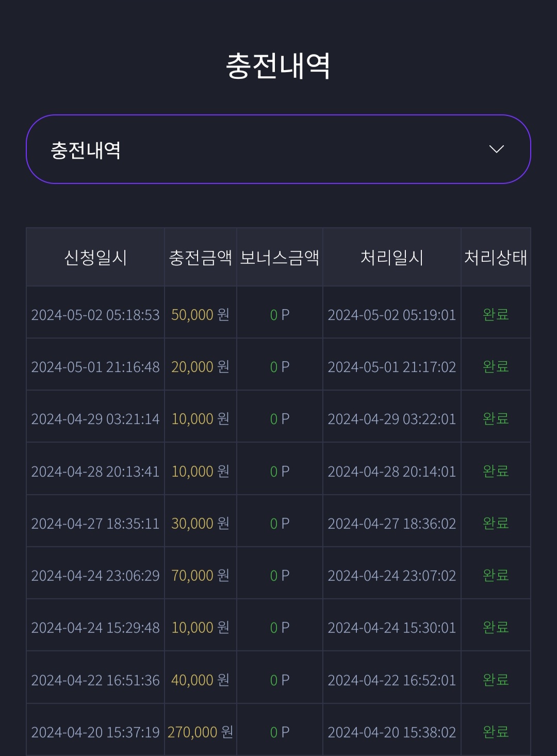Select the 충전금액 column header
Screen dimensions: 557x756
[201, 257]
